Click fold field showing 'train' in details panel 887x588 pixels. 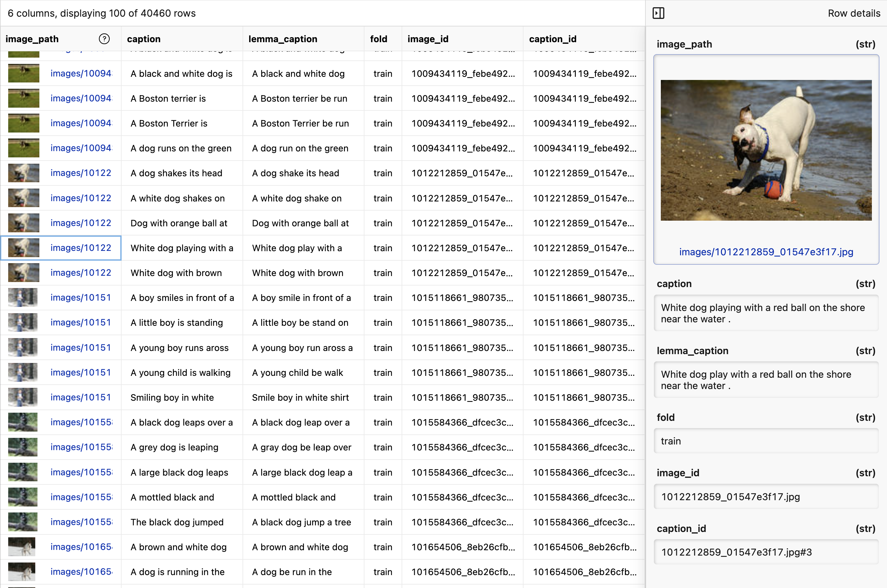pyautogui.click(x=766, y=441)
